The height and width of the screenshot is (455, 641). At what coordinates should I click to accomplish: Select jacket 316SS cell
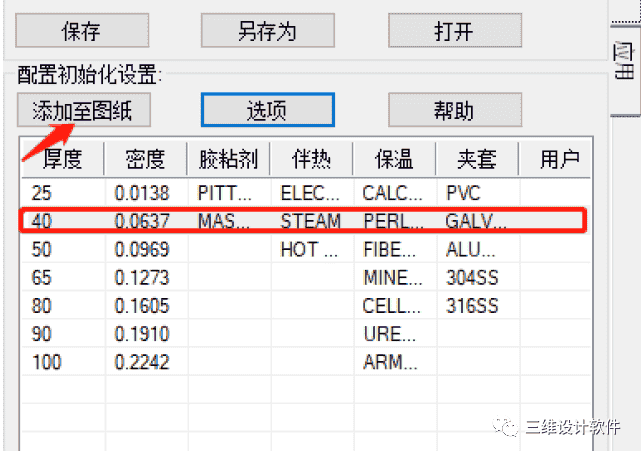[472, 306]
